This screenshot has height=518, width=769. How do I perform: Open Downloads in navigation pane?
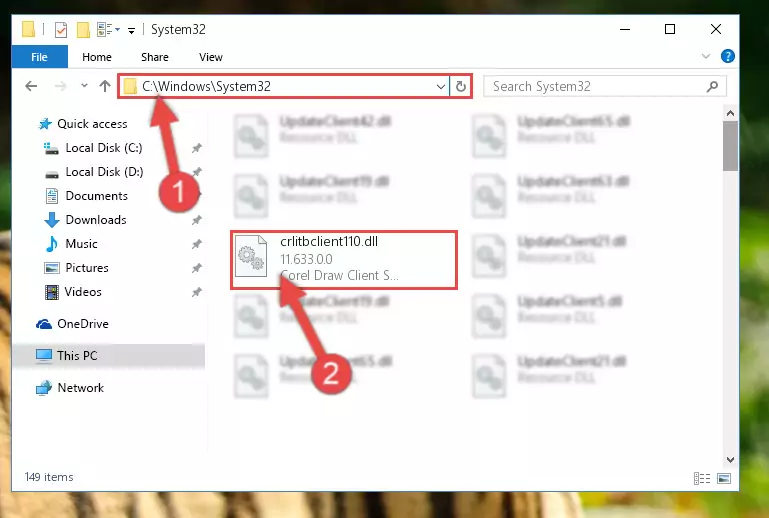click(x=96, y=220)
